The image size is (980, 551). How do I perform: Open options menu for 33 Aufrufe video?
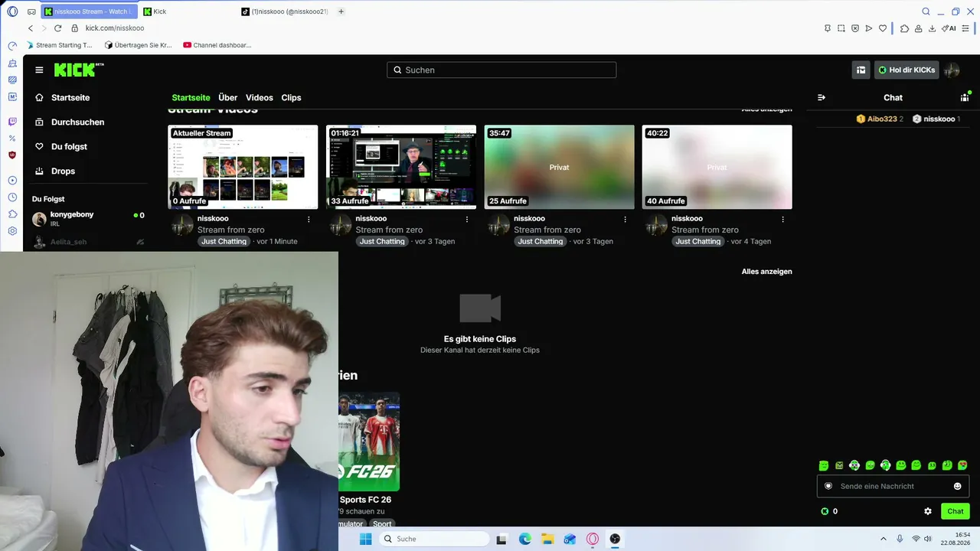click(467, 219)
